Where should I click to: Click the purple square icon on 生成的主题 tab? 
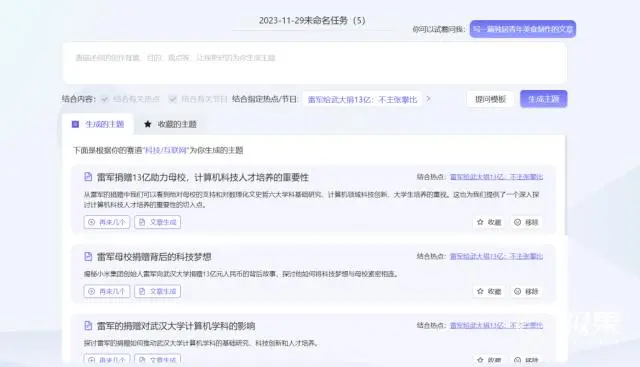75,124
